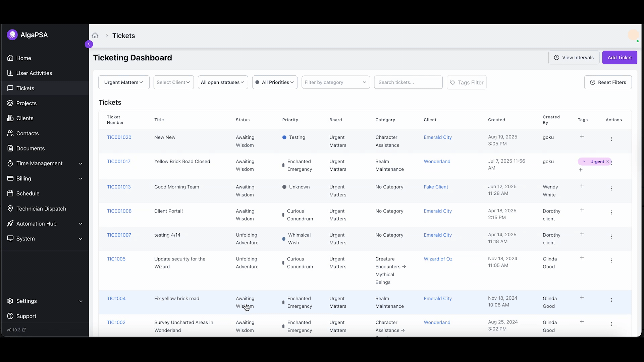644x362 pixels.
Task: Open the Projects section
Action: coord(26,103)
